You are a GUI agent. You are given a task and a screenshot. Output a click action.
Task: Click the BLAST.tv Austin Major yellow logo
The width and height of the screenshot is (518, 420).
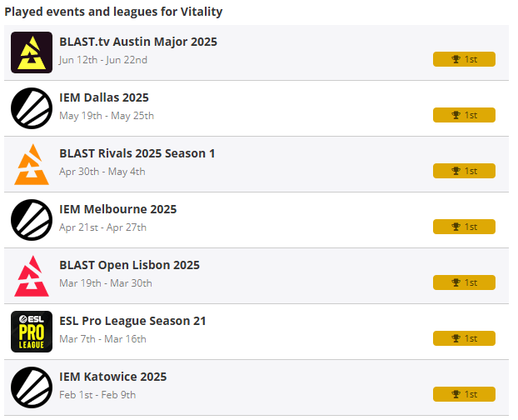(x=32, y=52)
